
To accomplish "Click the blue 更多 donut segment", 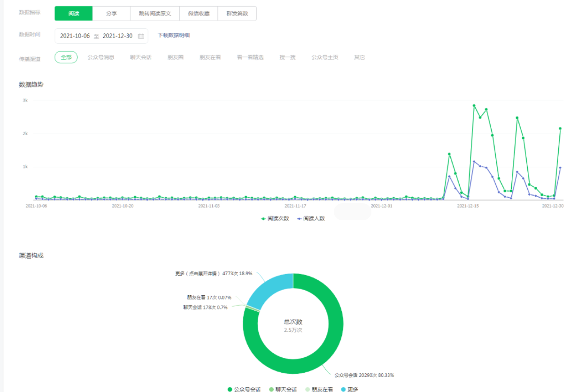I will pos(270,289).
